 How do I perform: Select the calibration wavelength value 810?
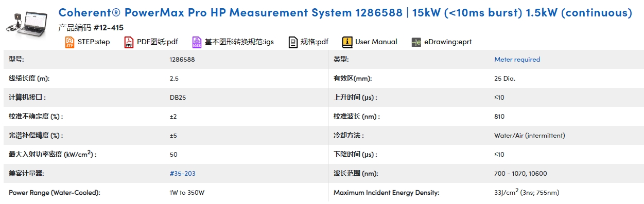pyautogui.click(x=499, y=117)
